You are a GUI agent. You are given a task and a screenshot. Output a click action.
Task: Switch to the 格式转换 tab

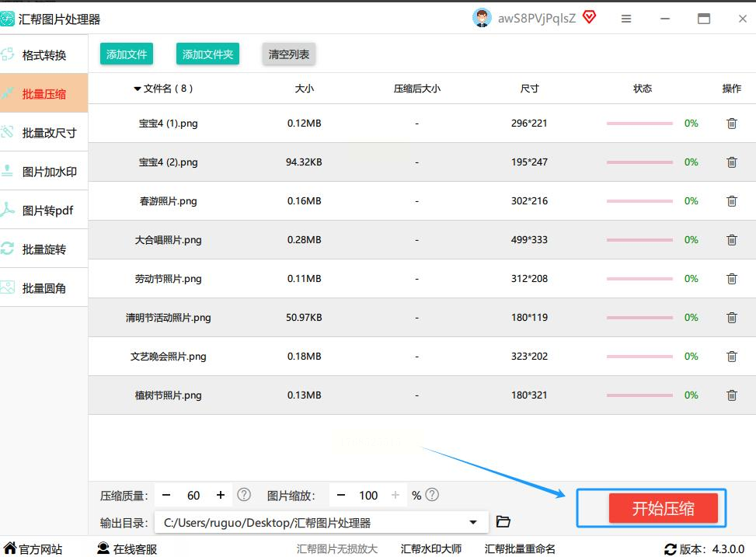pos(44,55)
